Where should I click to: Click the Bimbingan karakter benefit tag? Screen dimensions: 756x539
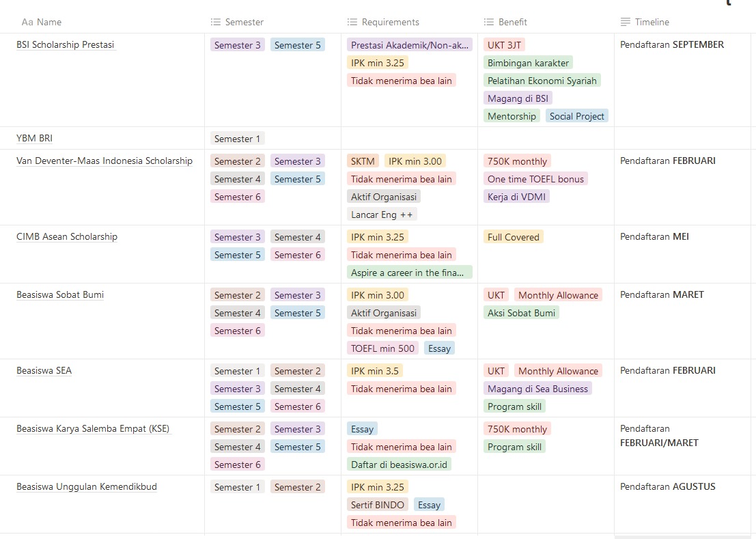[528, 63]
